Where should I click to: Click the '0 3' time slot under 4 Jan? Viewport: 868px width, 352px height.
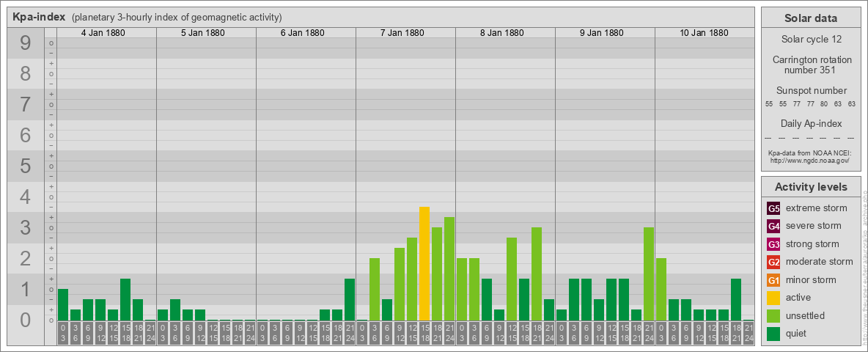63,333
